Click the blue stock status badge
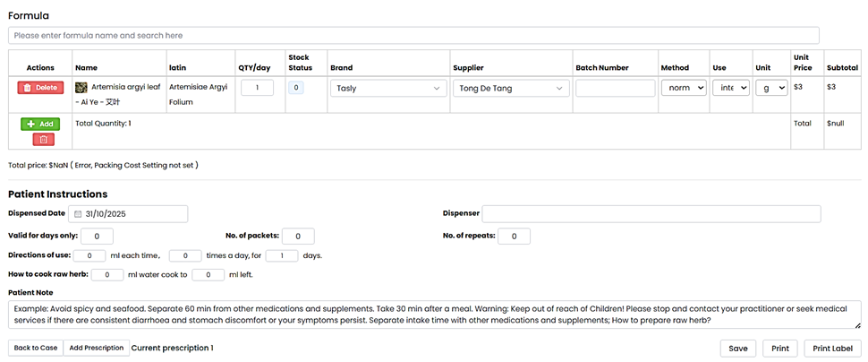The height and width of the screenshot is (362, 868). click(x=295, y=88)
